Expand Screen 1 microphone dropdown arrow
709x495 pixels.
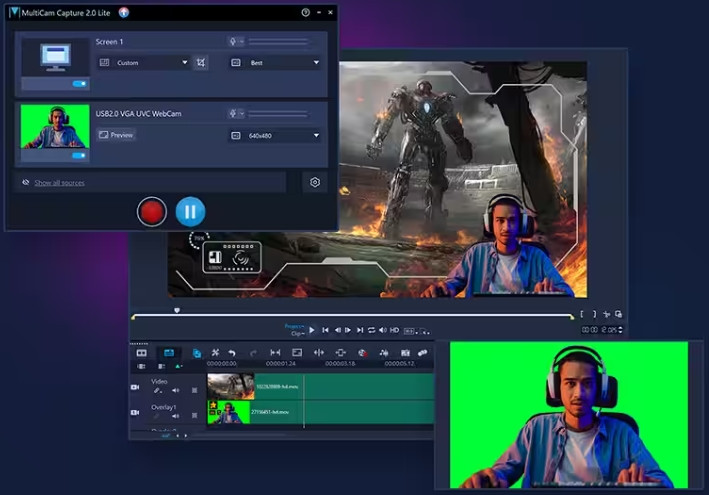[x=241, y=42]
